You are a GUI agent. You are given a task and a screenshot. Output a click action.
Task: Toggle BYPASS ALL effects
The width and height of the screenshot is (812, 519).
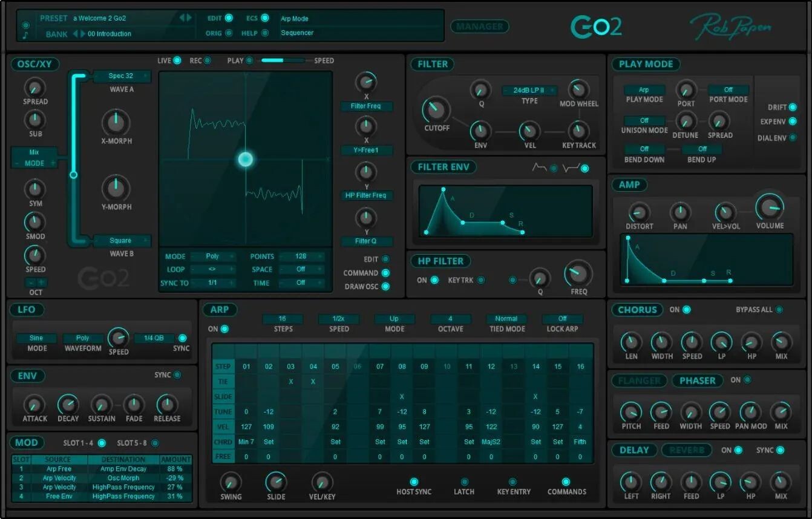779,310
